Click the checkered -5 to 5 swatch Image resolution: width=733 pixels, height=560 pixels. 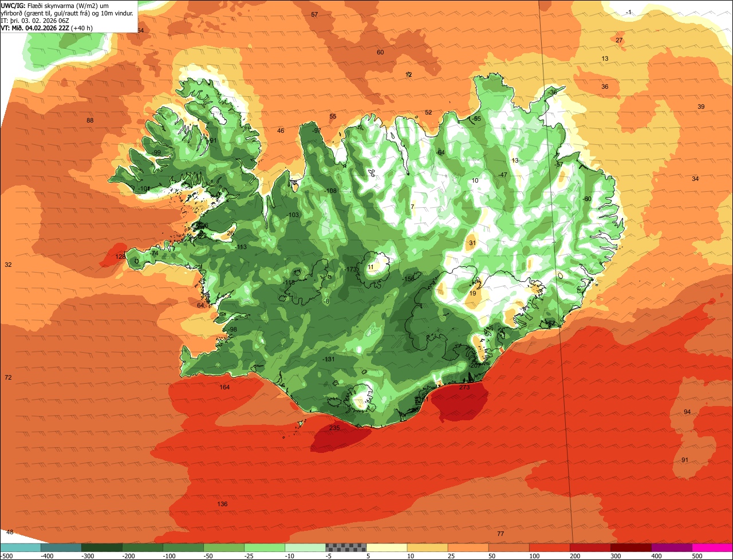click(x=346, y=547)
